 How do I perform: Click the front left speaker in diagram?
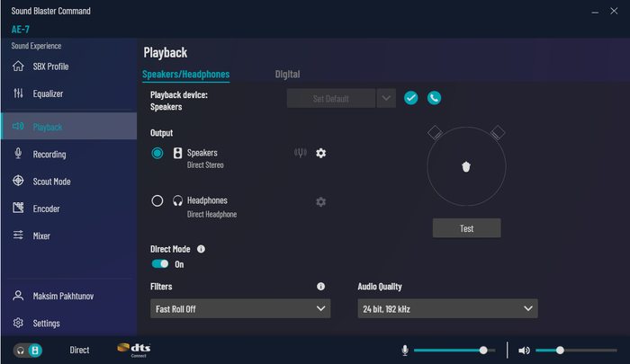tap(435, 132)
